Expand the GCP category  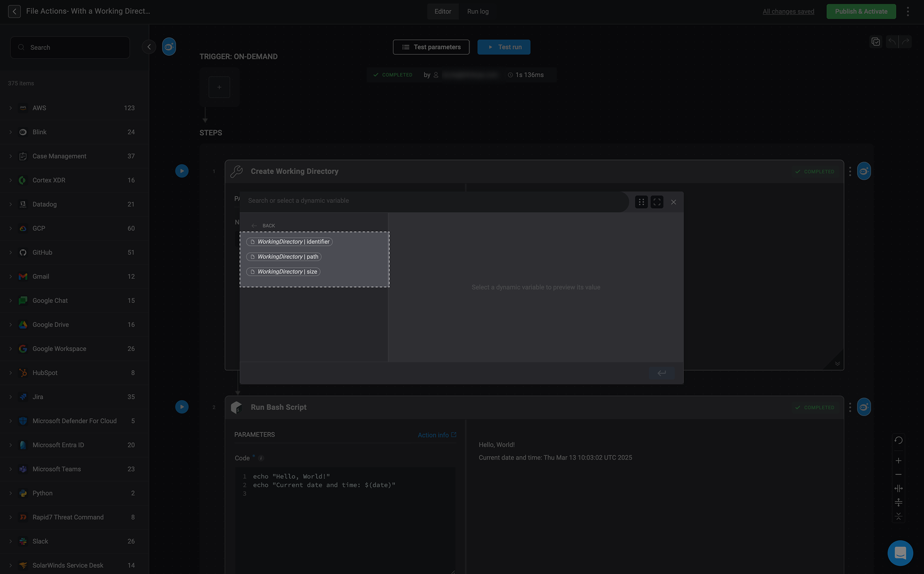click(10, 228)
